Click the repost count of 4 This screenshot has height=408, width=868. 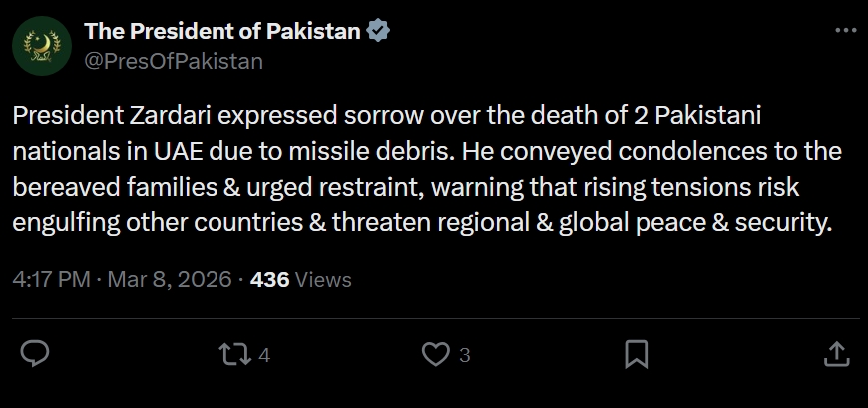(x=264, y=355)
